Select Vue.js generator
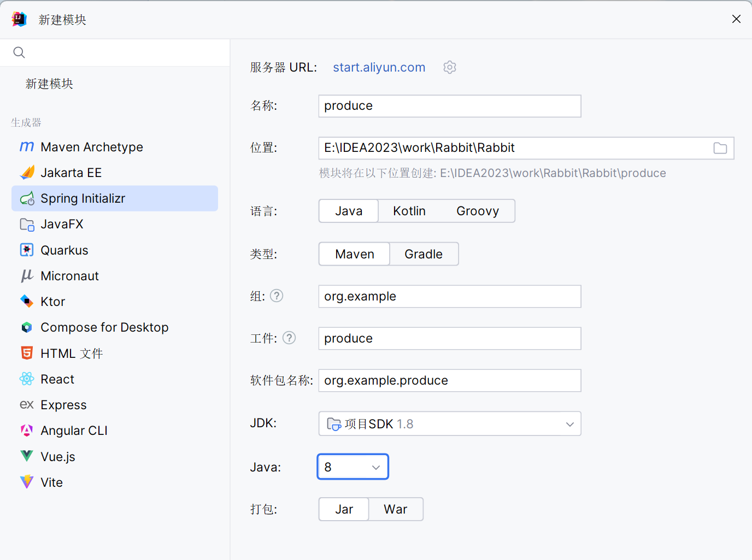752x560 pixels. coord(115,456)
